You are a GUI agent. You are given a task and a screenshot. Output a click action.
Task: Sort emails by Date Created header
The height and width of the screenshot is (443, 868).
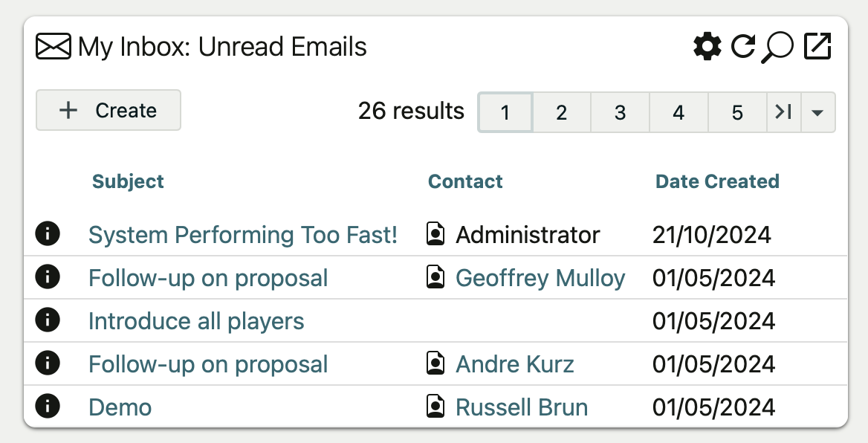[716, 181]
